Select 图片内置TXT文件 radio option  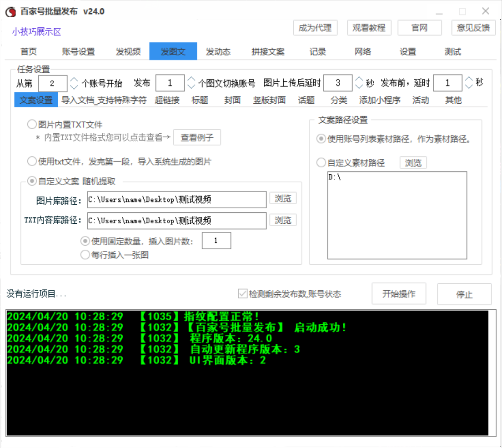pos(32,124)
